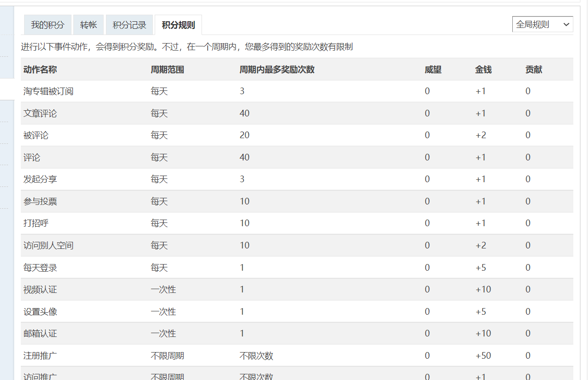
Task: Select the 打招呼 row label
Action: click(x=36, y=223)
